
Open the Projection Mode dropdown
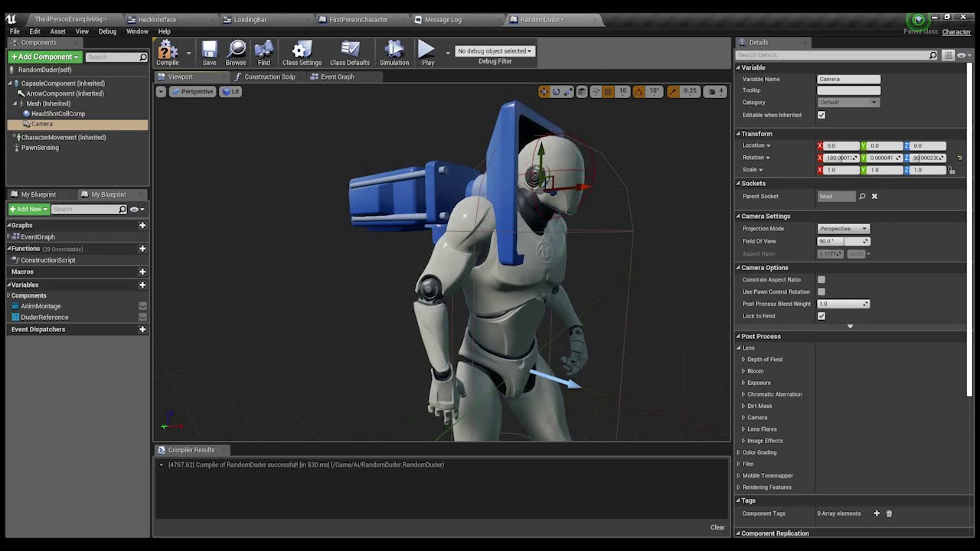tap(843, 229)
